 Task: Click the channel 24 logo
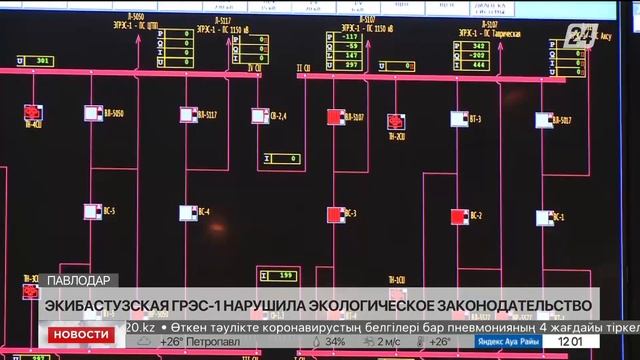click(581, 36)
